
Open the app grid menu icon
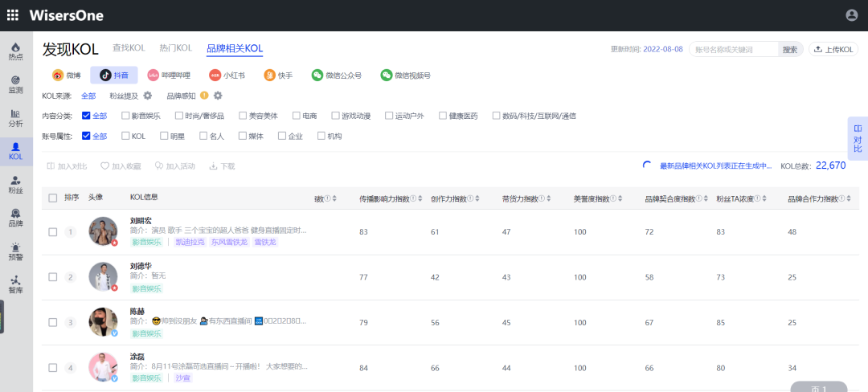point(13,15)
